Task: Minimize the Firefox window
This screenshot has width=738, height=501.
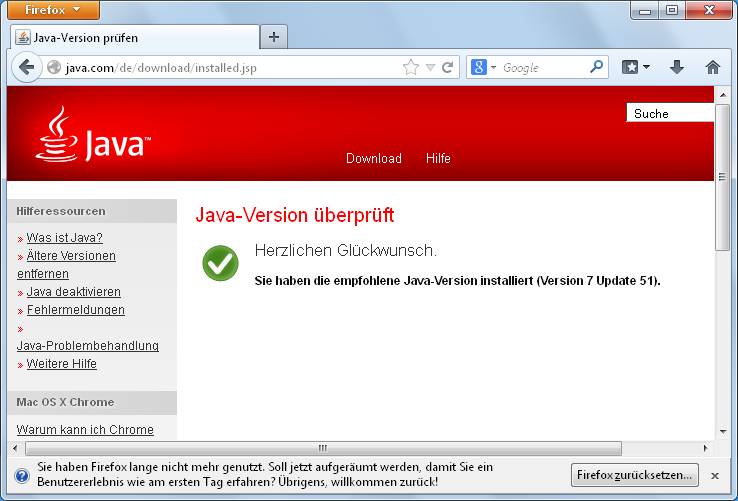Action: 645,10
